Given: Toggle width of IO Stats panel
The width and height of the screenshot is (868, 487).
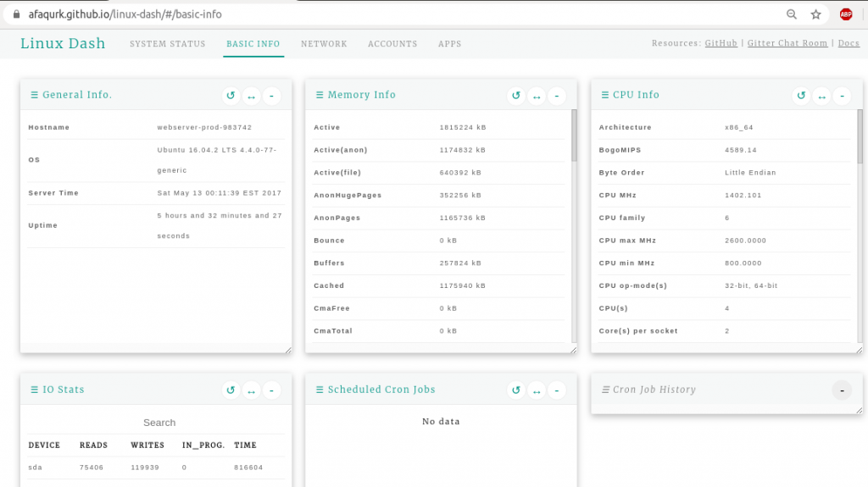Looking at the screenshot, I should tap(251, 390).
